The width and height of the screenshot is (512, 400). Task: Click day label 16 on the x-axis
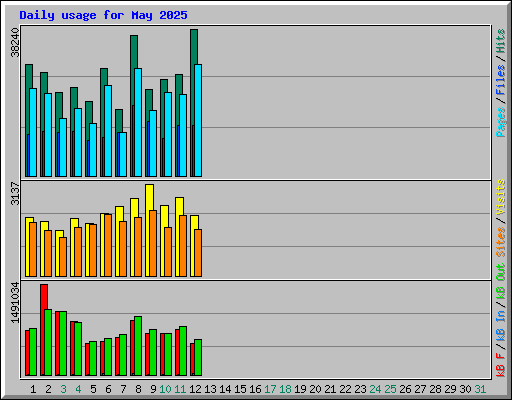pyautogui.click(x=255, y=389)
